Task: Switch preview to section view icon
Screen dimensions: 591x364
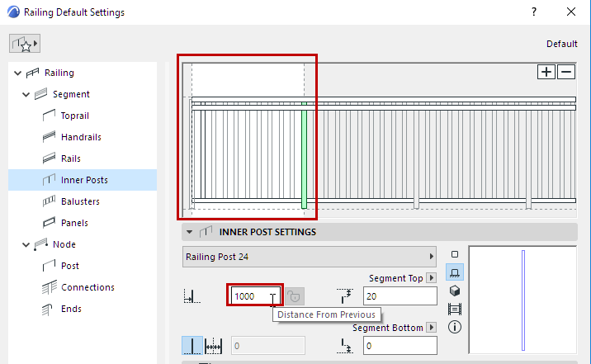Action: [455, 310]
